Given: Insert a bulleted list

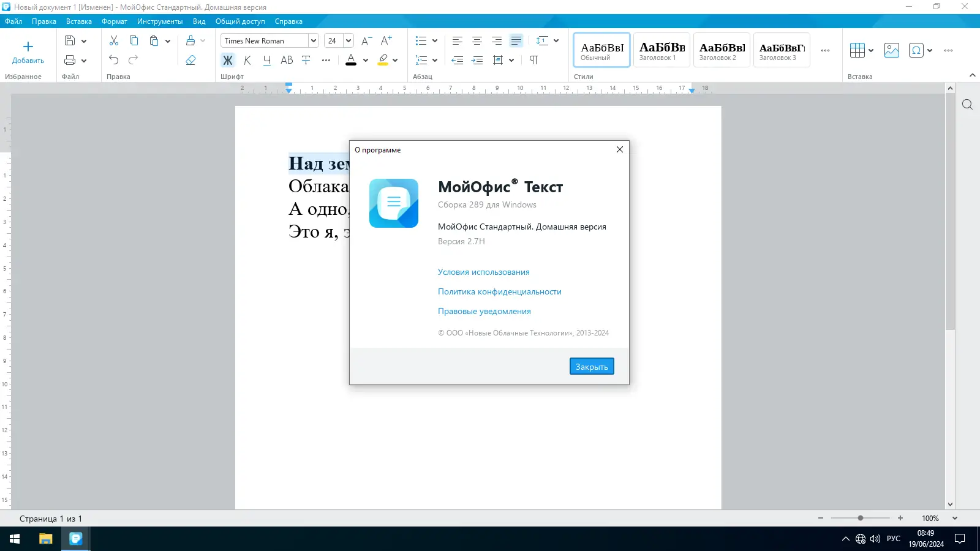Looking at the screenshot, I should coord(421,41).
